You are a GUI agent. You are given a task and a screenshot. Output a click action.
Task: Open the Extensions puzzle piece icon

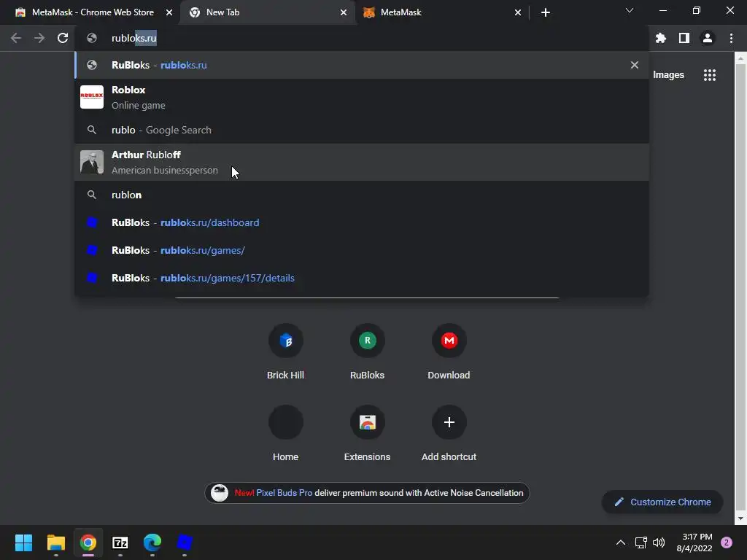click(660, 38)
